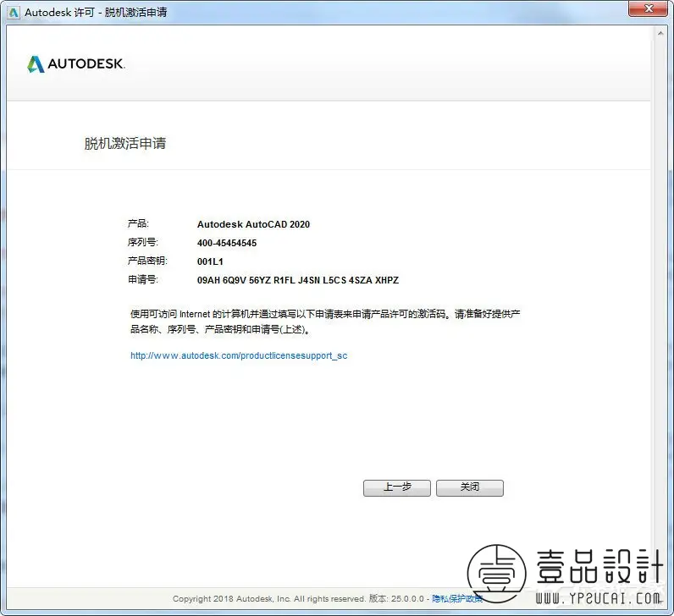Select the serial number 400-45454545

coord(227,243)
